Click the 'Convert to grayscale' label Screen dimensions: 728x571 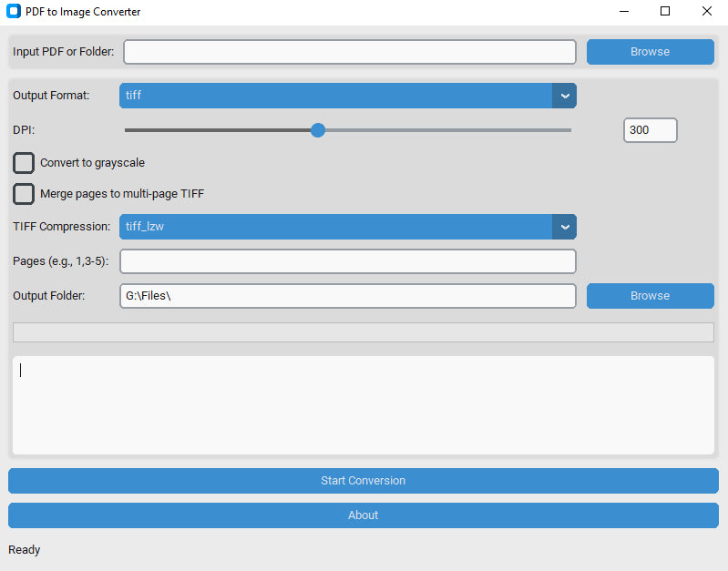[92, 163]
